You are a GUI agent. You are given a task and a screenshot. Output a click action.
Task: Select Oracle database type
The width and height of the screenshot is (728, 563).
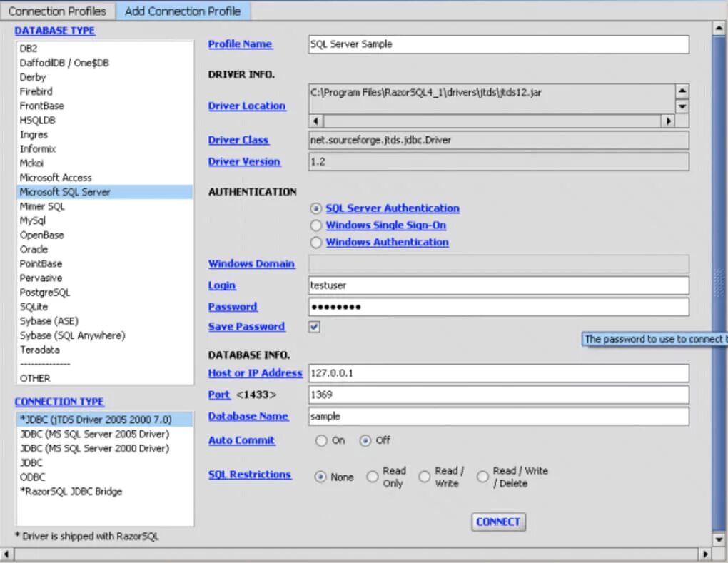[104, 250]
